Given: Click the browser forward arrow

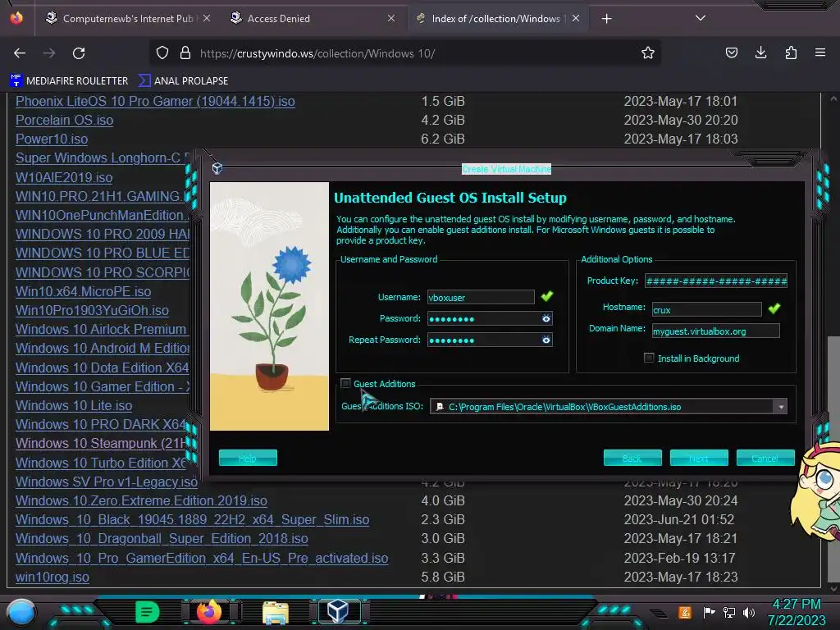Looking at the screenshot, I should click(x=49, y=53).
